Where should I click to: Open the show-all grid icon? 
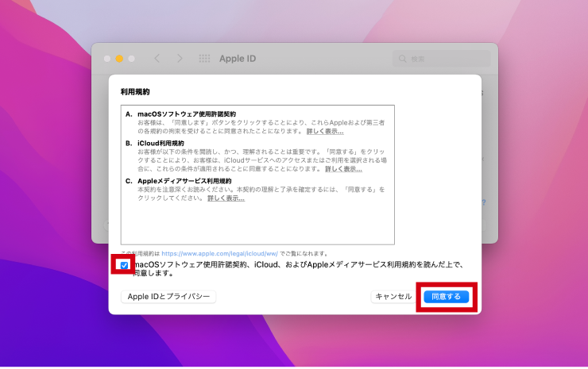click(204, 59)
